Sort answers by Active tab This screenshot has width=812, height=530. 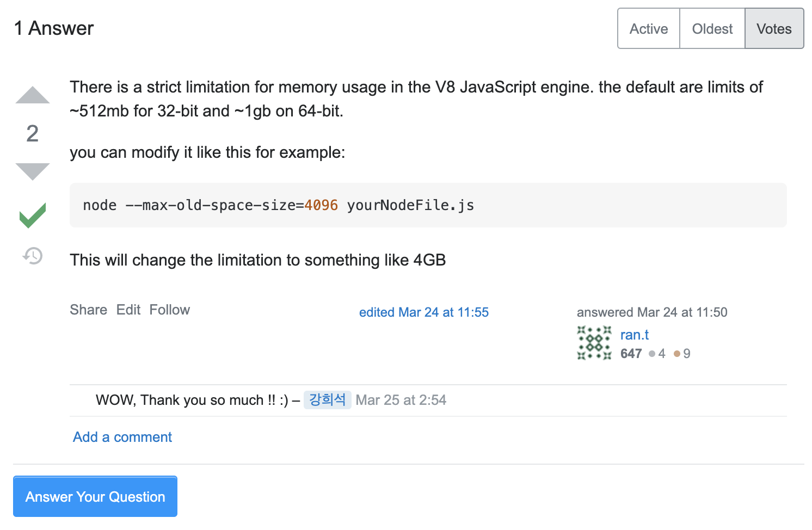tap(648, 29)
